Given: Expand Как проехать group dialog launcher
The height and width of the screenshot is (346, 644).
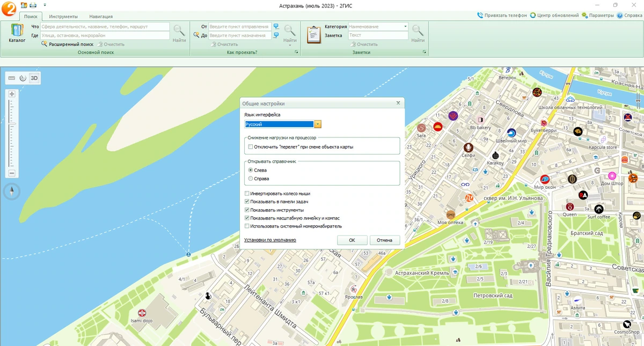Looking at the screenshot, I should pos(296,53).
